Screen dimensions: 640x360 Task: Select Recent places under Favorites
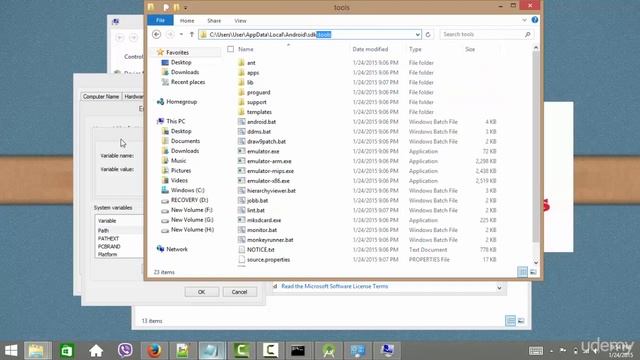tap(188, 82)
